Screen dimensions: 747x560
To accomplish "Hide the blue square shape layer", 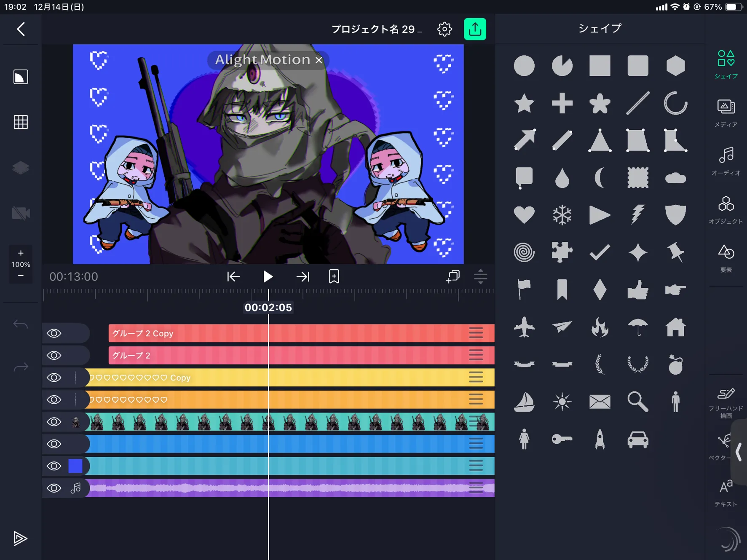I will 54,466.
